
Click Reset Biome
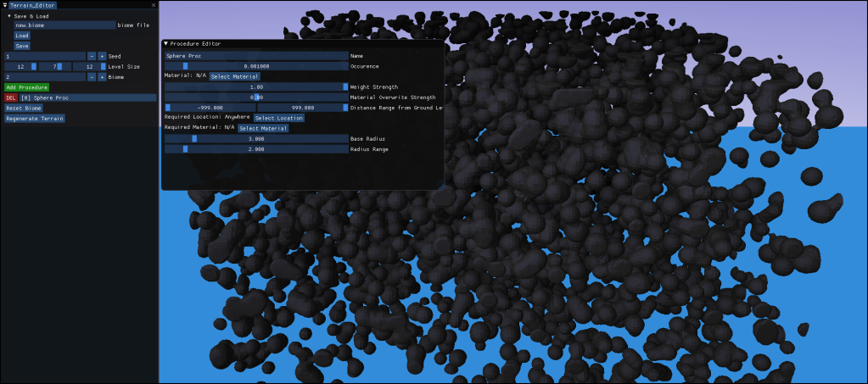coord(24,109)
